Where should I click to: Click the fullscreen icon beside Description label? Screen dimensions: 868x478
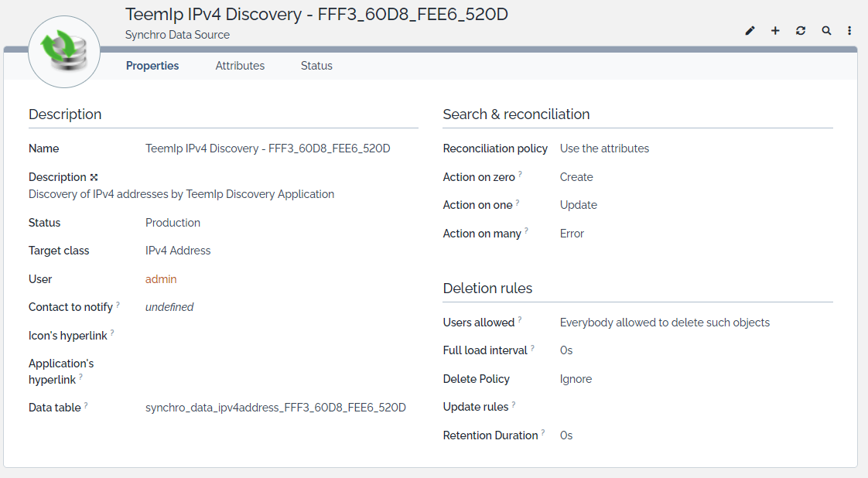coord(94,177)
